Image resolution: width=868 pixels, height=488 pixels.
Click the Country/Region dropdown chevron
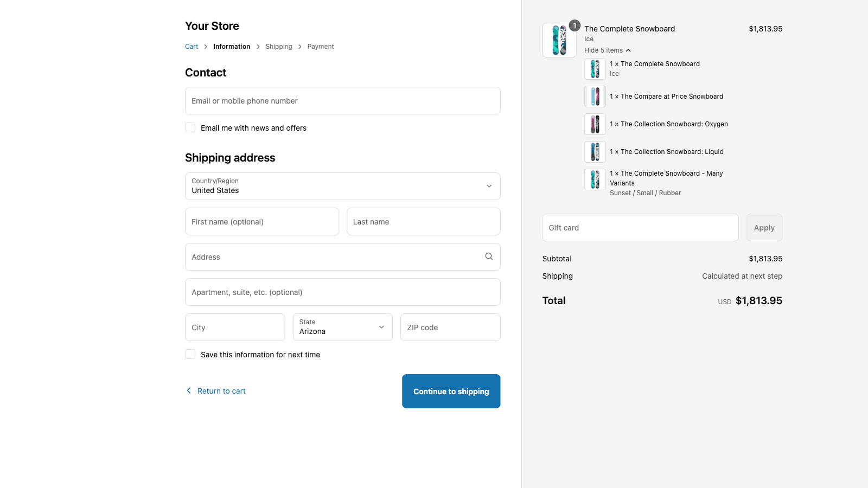(488, 186)
